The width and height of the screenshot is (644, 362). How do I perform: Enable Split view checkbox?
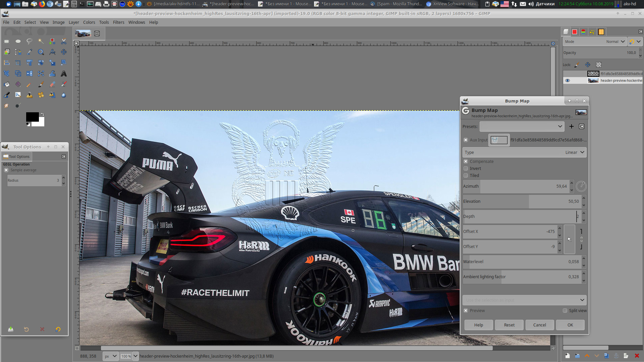(x=565, y=311)
